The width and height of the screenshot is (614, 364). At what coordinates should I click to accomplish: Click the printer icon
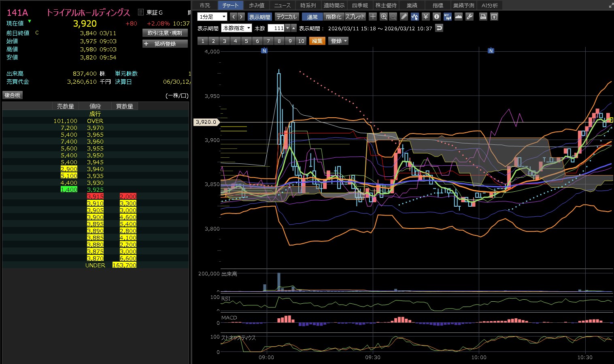(483, 17)
